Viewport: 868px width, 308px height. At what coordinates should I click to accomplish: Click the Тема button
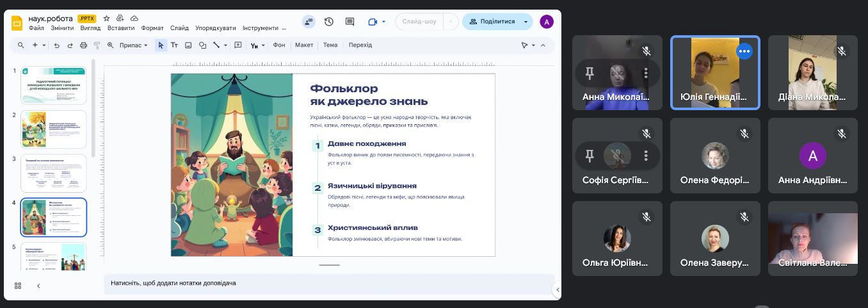point(330,45)
